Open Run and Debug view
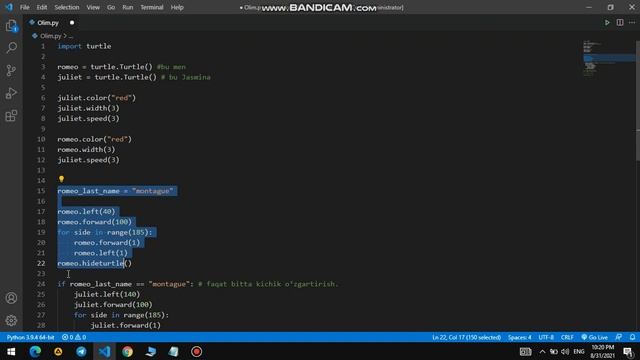This screenshot has width=640, height=360. pos(11,93)
